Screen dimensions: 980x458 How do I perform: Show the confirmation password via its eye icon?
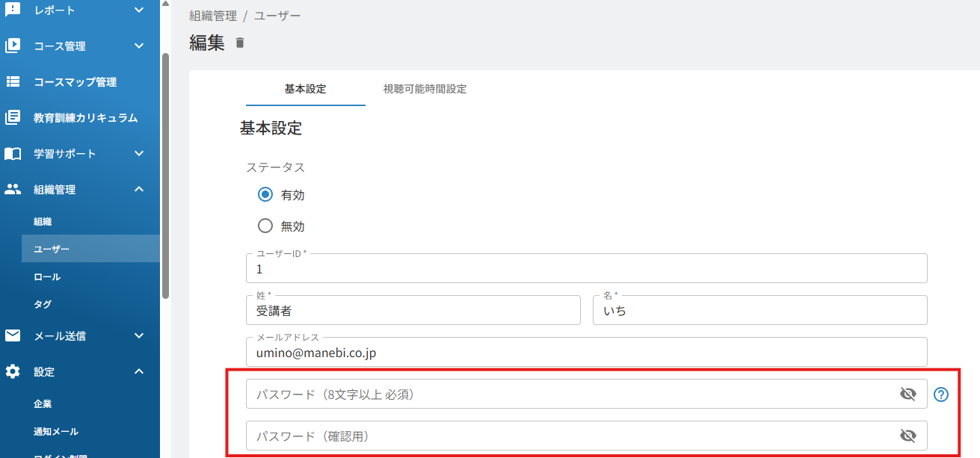click(x=908, y=436)
